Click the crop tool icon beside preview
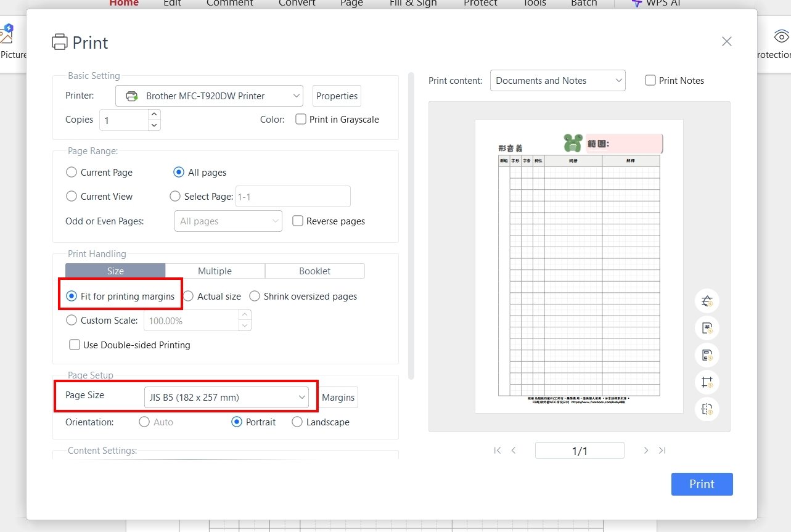This screenshot has width=791, height=532. click(707, 382)
